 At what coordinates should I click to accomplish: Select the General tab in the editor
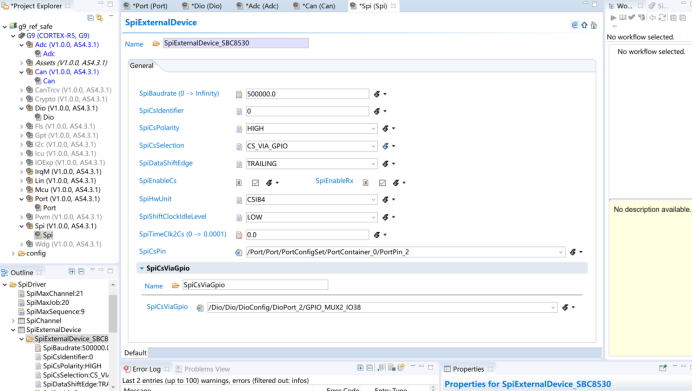pyautogui.click(x=141, y=65)
